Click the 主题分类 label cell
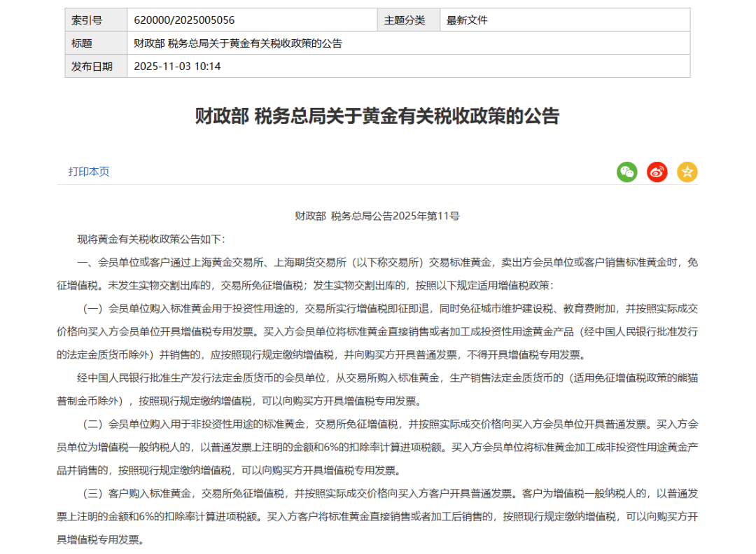The width and height of the screenshot is (756, 554). (x=405, y=20)
